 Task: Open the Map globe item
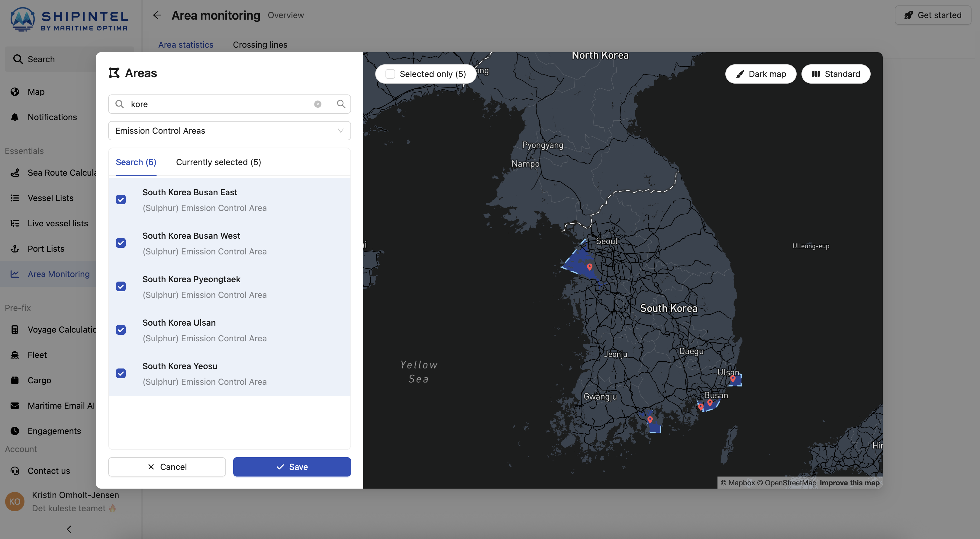click(x=36, y=92)
